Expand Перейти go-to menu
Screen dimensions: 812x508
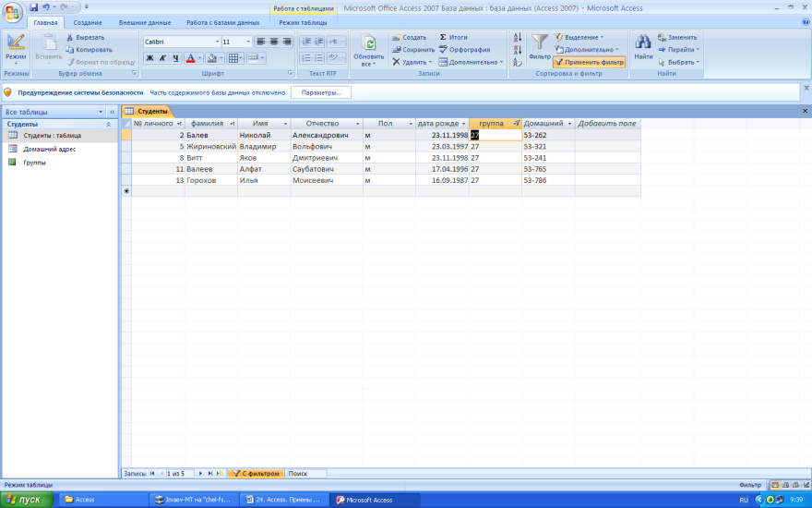[x=679, y=50]
